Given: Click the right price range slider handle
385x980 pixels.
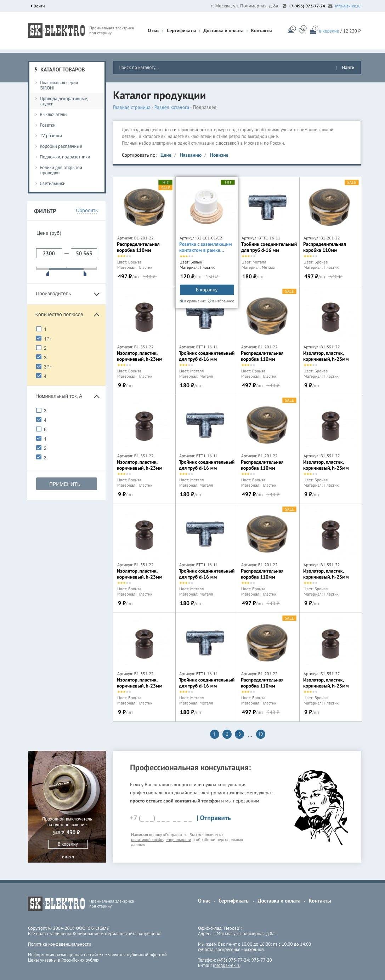Looking at the screenshot, I should tap(85, 273).
